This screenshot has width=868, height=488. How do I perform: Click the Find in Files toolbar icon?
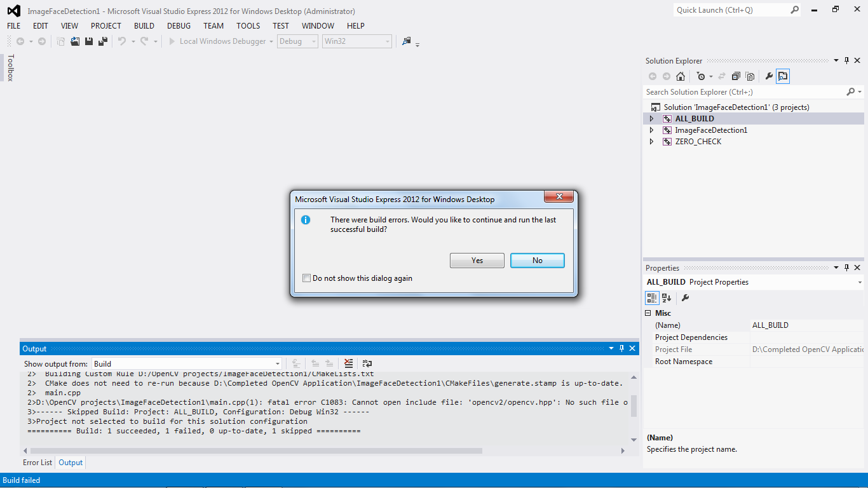coord(407,41)
